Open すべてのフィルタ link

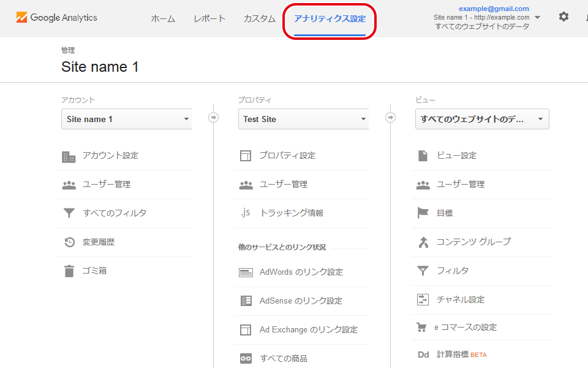[115, 213]
